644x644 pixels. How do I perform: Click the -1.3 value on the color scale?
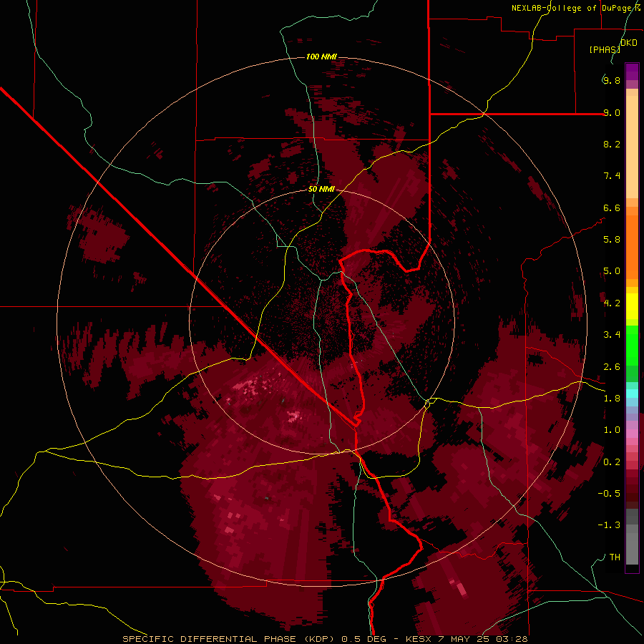tap(609, 525)
